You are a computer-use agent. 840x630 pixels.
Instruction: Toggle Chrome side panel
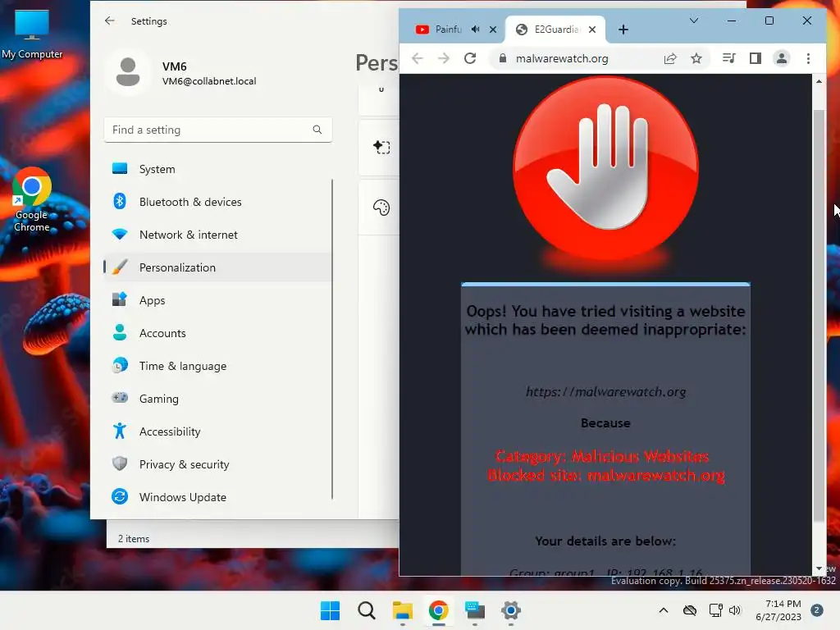pyautogui.click(x=756, y=58)
